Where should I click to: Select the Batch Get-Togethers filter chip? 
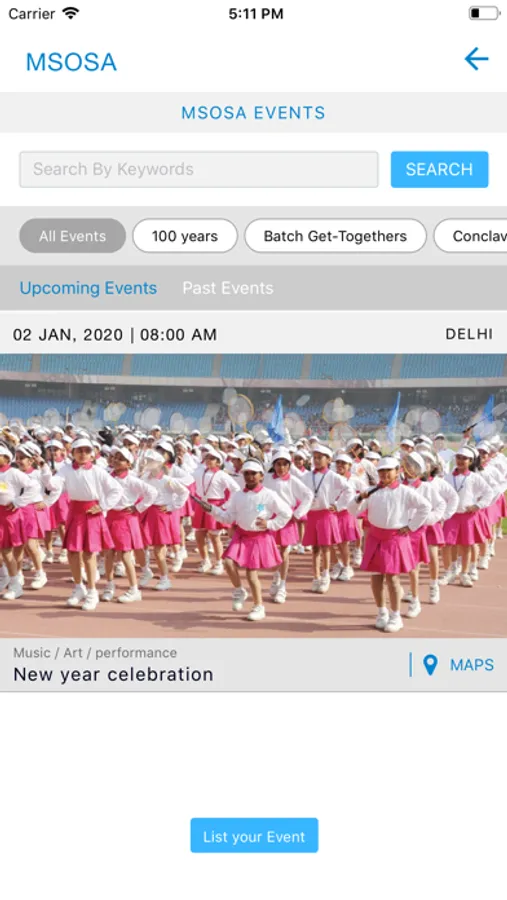[335, 236]
